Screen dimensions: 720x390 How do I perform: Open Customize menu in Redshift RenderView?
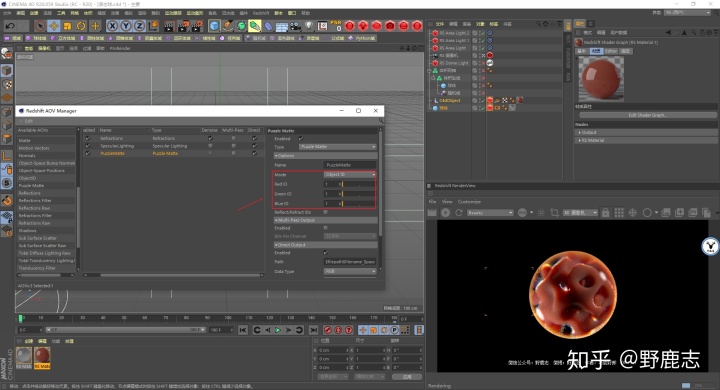click(x=469, y=202)
